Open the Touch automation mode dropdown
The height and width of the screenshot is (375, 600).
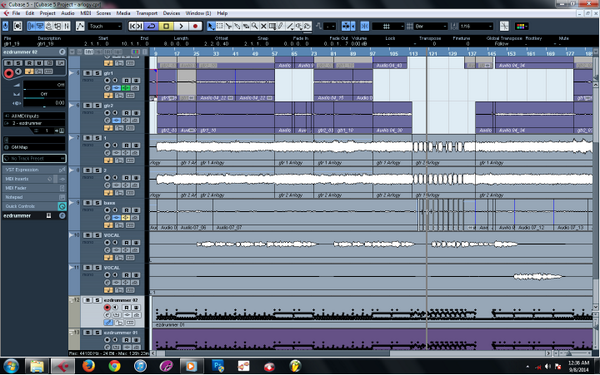(105, 26)
